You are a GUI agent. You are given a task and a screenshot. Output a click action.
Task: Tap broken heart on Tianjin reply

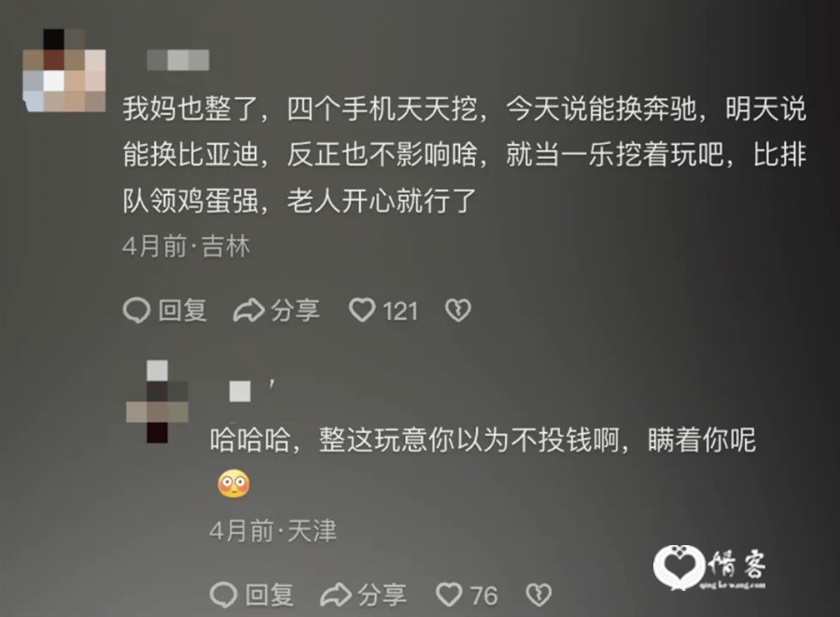[539, 595]
